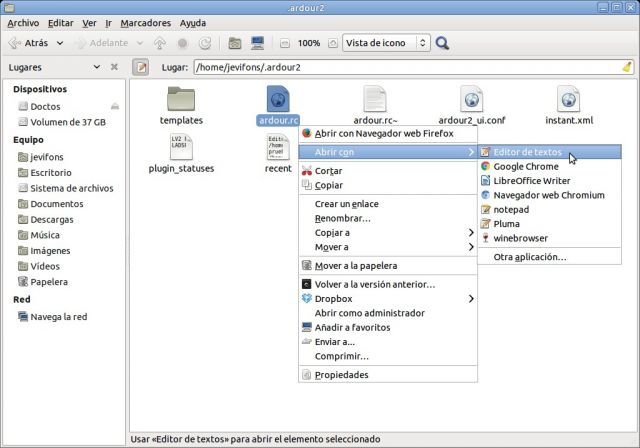This screenshot has height=448, width=640.
Task: Toggle the location edit pencil button
Action: pyautogui.click(x=141, y=68)
